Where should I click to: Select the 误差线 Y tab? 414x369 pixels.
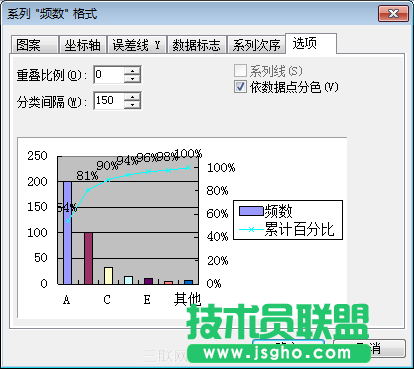coord(136,45)
